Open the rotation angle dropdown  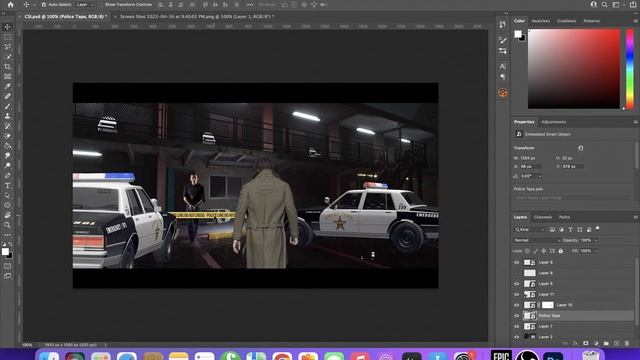(540, 176)
